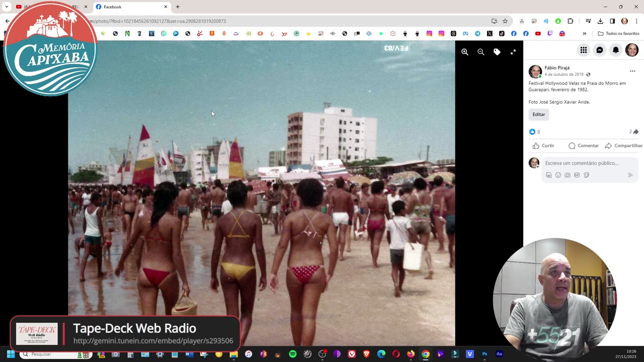Click the Editar button

pos(539,115)
